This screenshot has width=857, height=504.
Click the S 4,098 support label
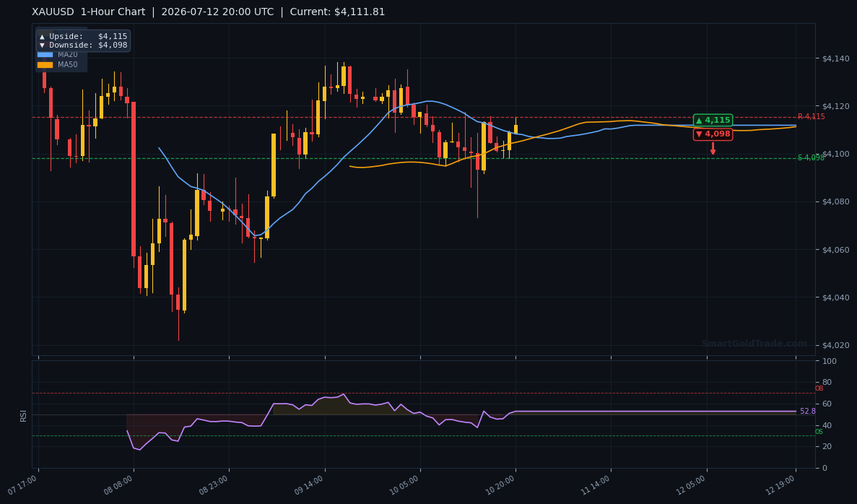coord(811,157)
